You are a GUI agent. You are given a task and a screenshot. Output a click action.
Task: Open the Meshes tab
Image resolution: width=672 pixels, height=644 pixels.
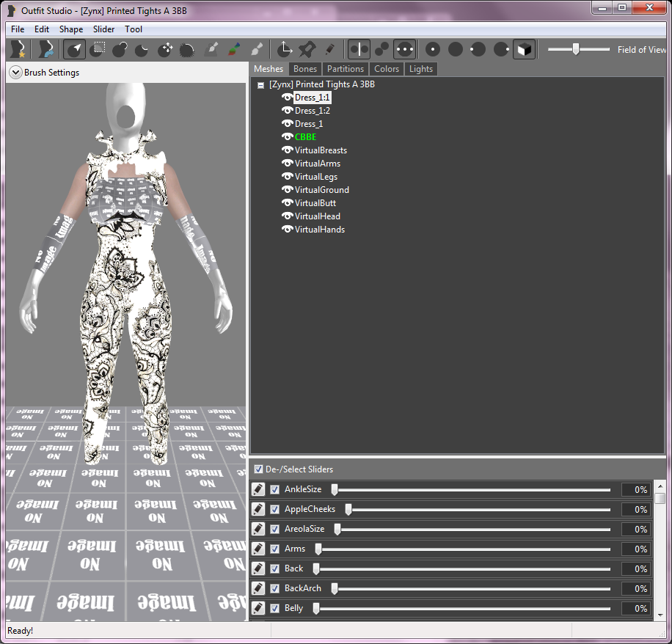(269, 69)
